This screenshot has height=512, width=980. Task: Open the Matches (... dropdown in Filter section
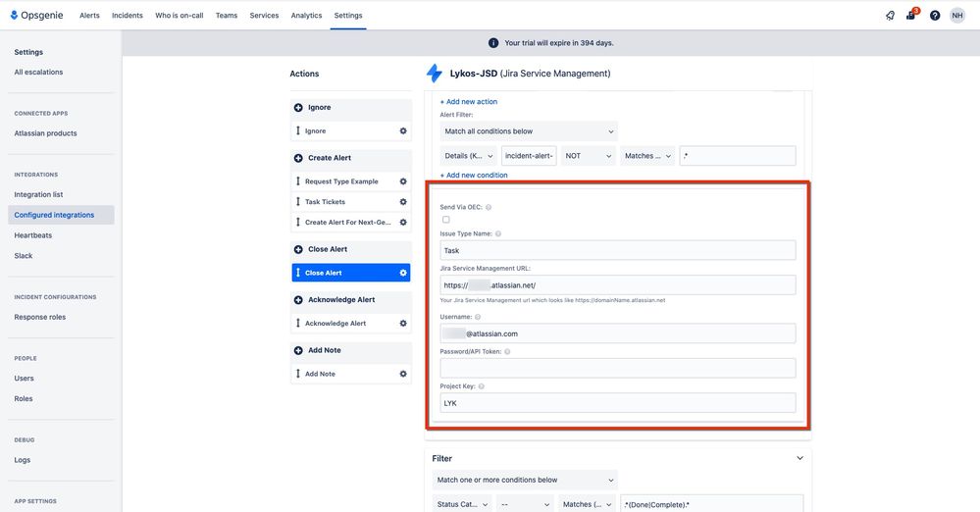587,504
